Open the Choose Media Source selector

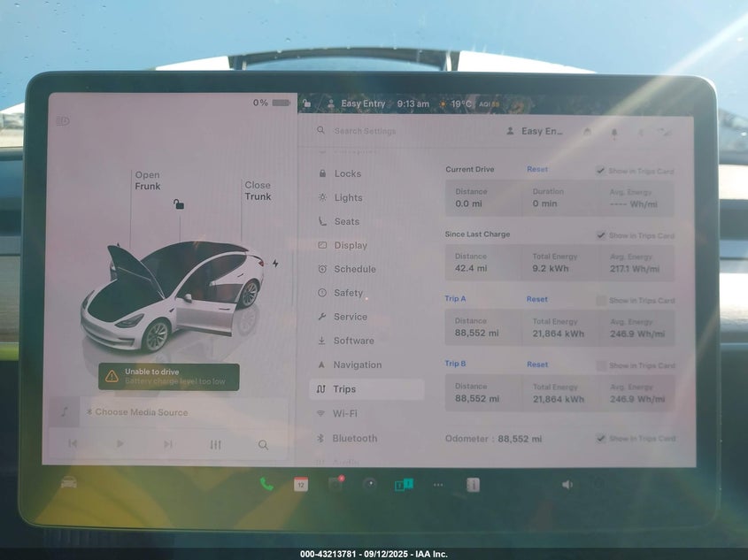pos(142,412)
